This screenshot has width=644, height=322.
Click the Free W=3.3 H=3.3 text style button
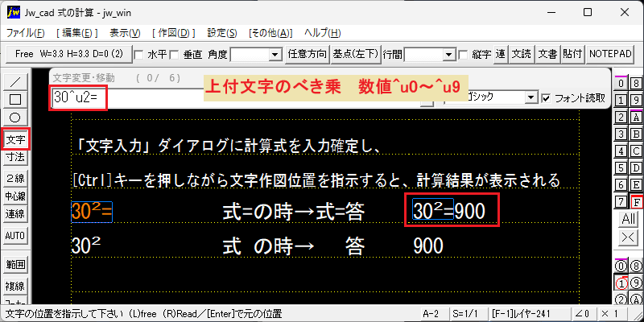(69, 54)
